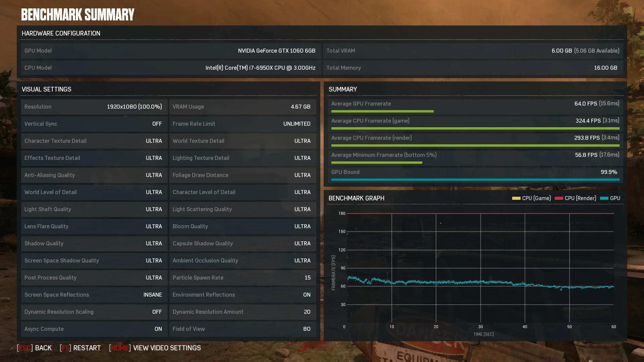
Task: Select the Anti-Aliasing Quality row
Action: 94,175
